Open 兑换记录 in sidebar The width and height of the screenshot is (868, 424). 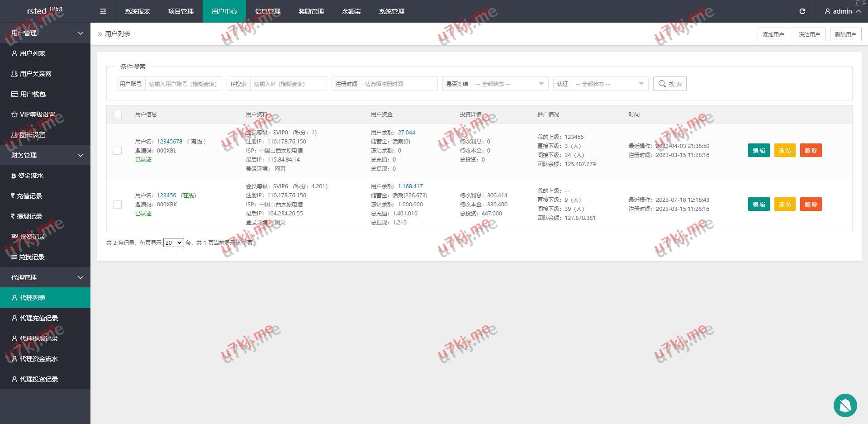pyautogui.click(x=31, y=257)
